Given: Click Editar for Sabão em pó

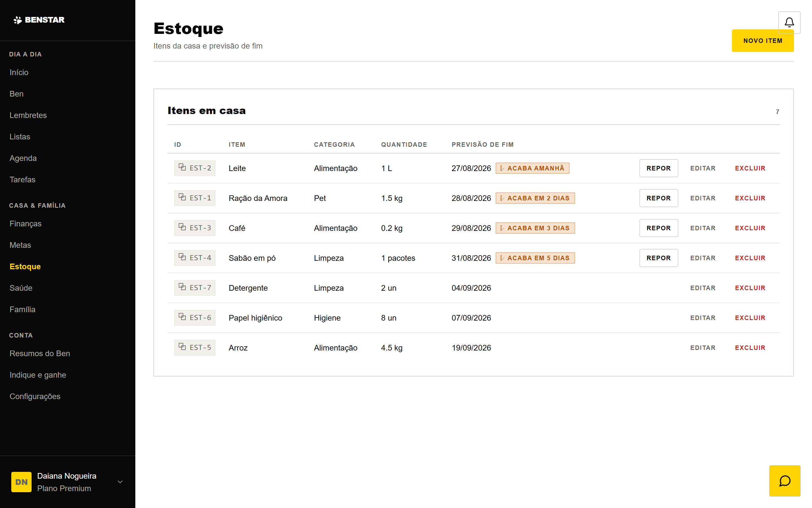Looking at the screenshot, I should [x=703, y=258].
